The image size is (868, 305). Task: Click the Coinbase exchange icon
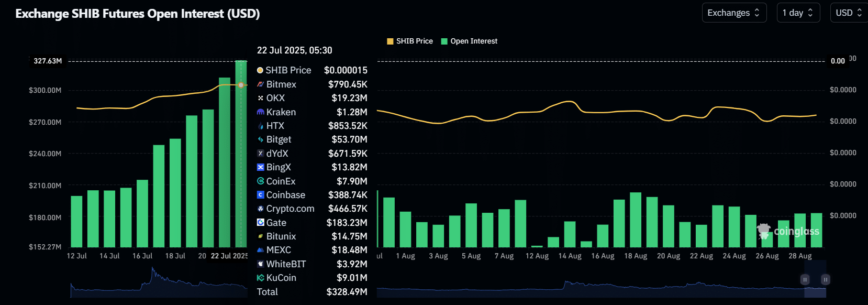260,195
